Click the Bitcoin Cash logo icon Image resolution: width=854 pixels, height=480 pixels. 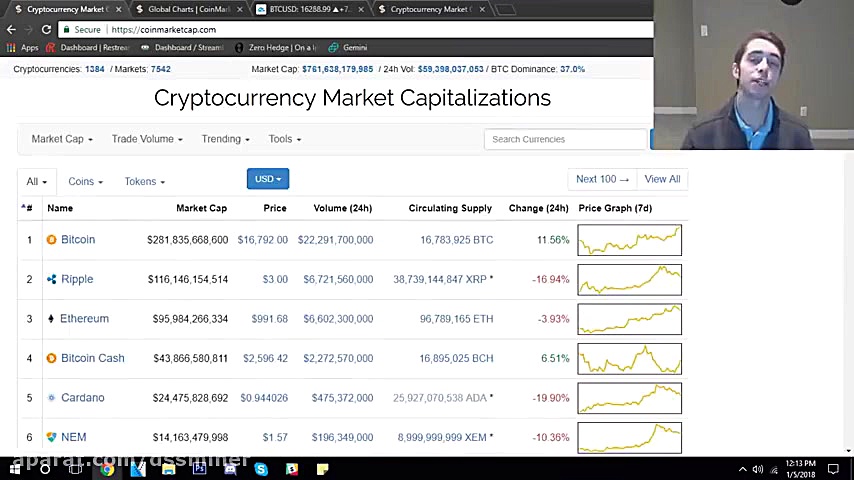[x=51, y=358]
